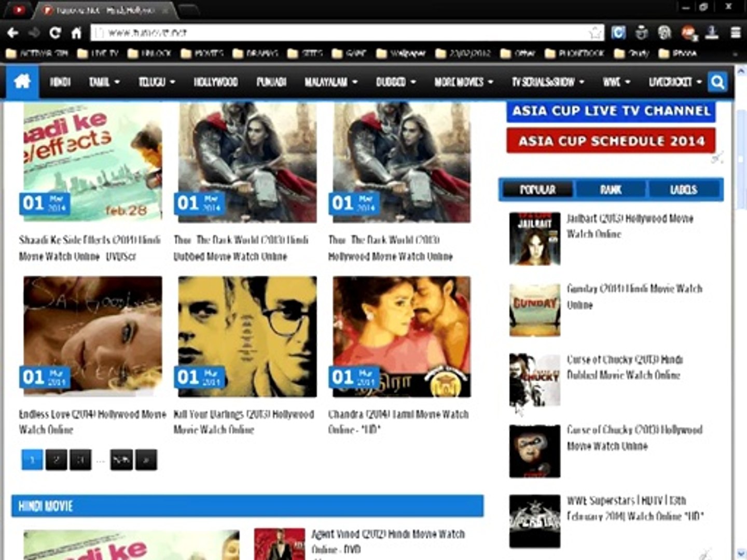The image size is (747, 560).
Task: Open the DRAMAS bookmarks folder
Action: pyautogui.click(x=255, y=53)
